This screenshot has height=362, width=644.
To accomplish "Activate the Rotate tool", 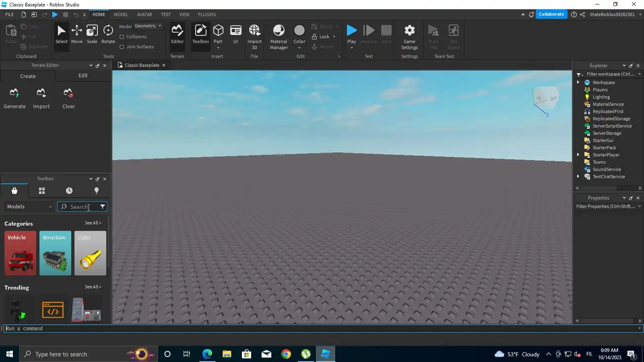I will 108,35.
